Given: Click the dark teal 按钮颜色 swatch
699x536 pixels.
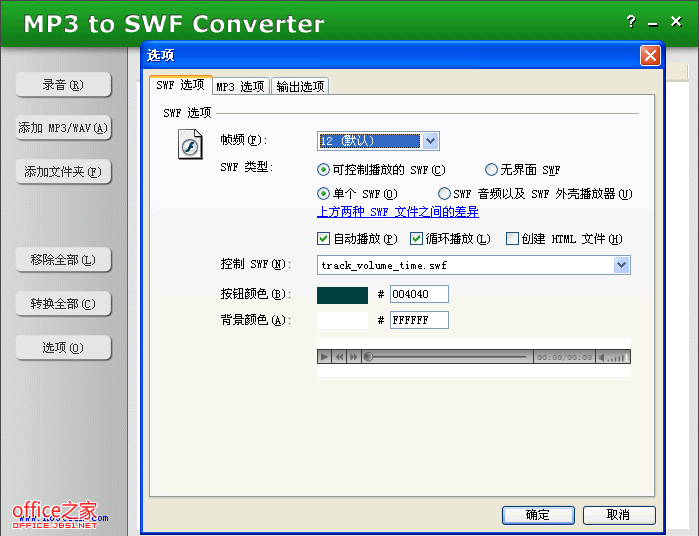Looking at the screenshot, I should (x=342, y=294).
